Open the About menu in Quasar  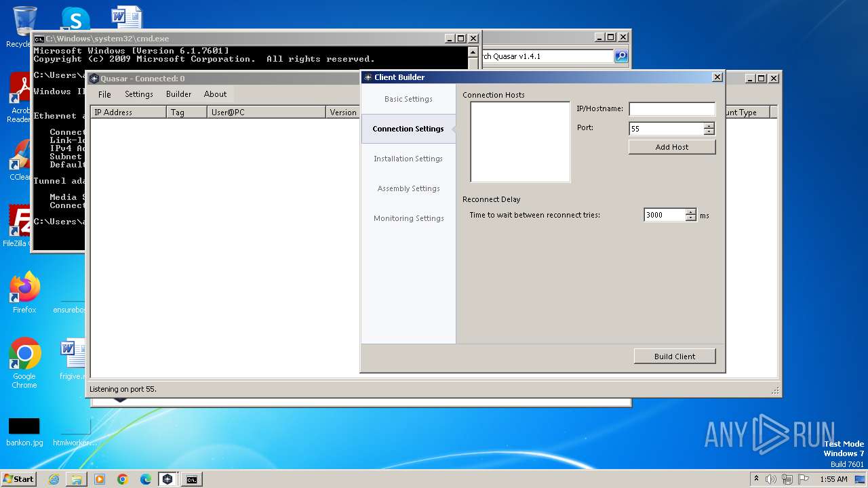point(216,94)
